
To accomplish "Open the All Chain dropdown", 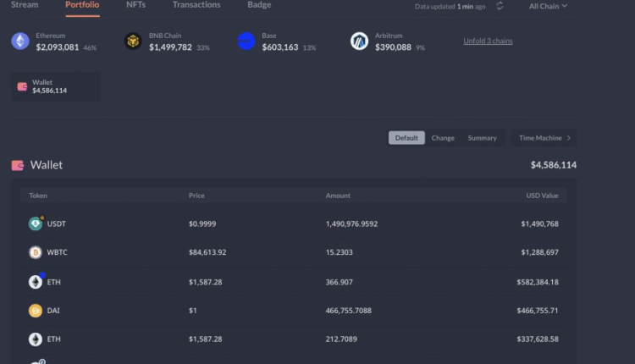I will point(548,7).
